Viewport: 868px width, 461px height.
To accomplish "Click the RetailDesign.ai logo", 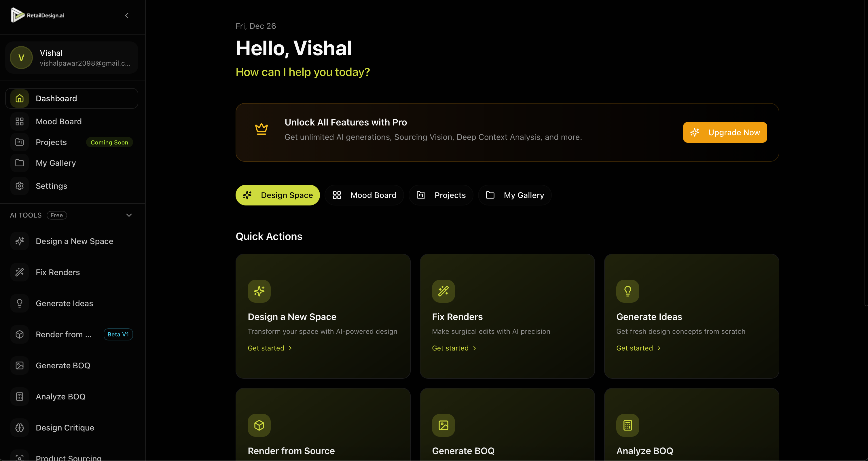I will pos(37,15).
